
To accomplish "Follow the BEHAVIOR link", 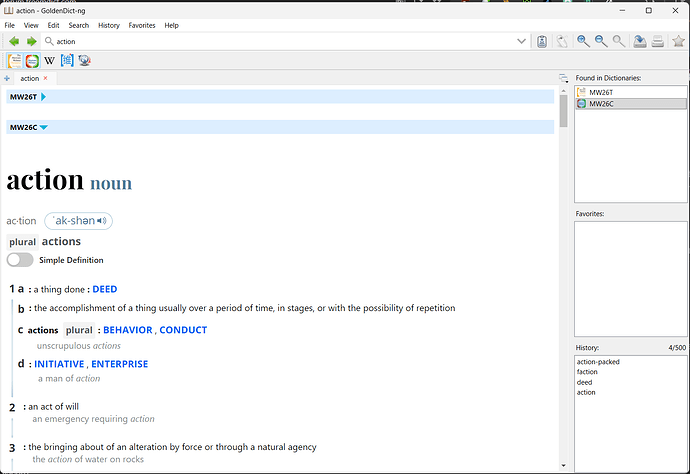I will pos(128,330).
